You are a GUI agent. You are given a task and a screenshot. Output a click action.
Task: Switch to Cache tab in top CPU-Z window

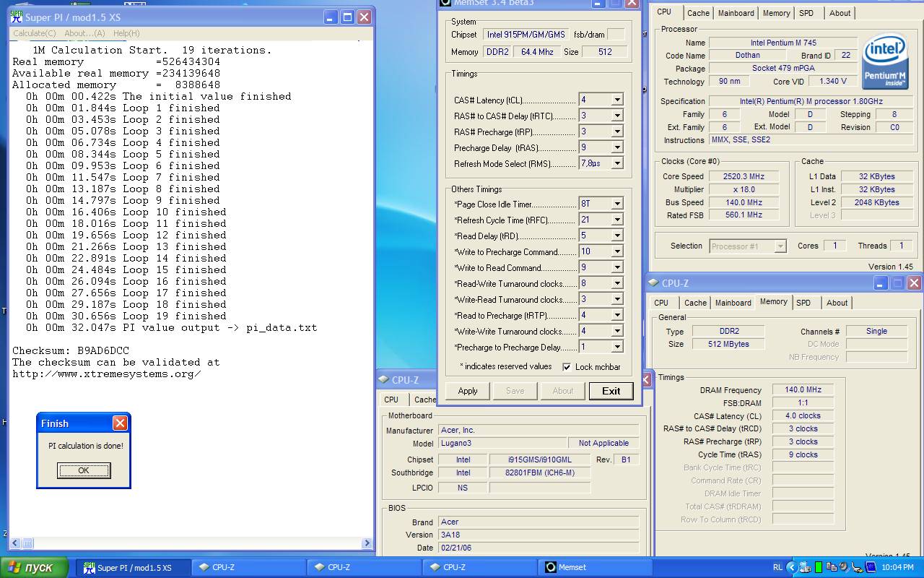click(x=698, y=13)
